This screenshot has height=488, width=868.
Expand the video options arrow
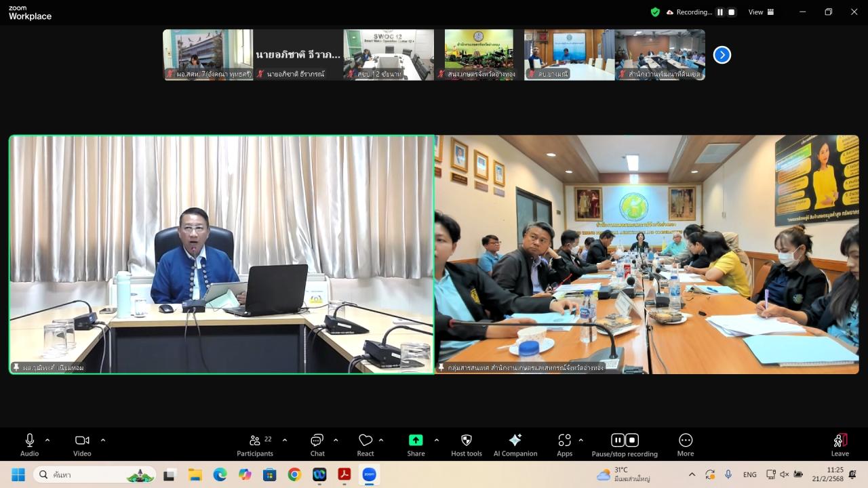(x=103, y=441)
